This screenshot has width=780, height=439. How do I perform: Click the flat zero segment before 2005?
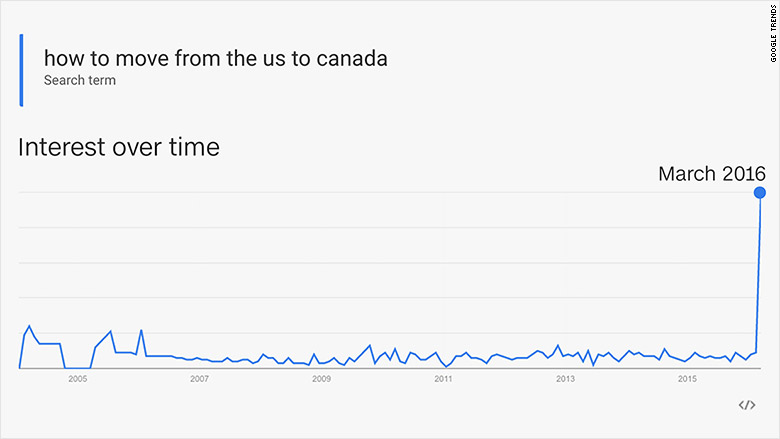(78, 368)
